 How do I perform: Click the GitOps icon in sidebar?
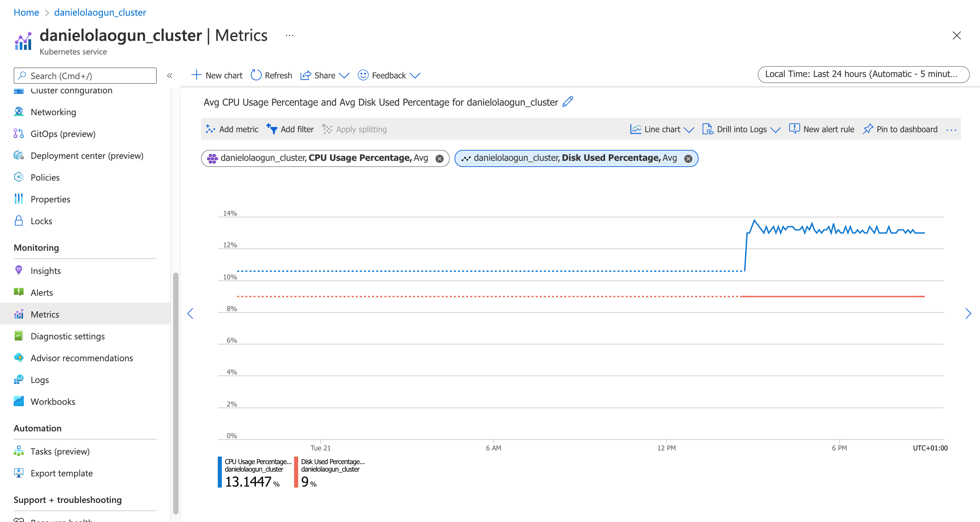(x=18, y=134)
